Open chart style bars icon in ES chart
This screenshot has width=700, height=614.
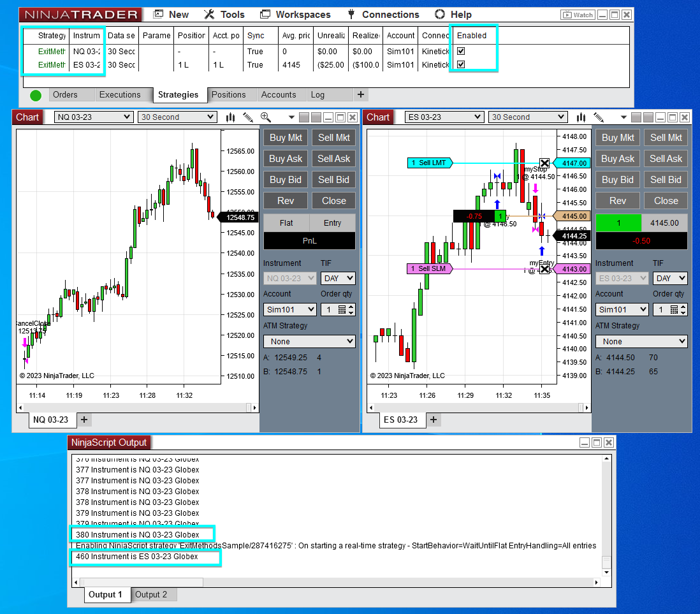581,117
